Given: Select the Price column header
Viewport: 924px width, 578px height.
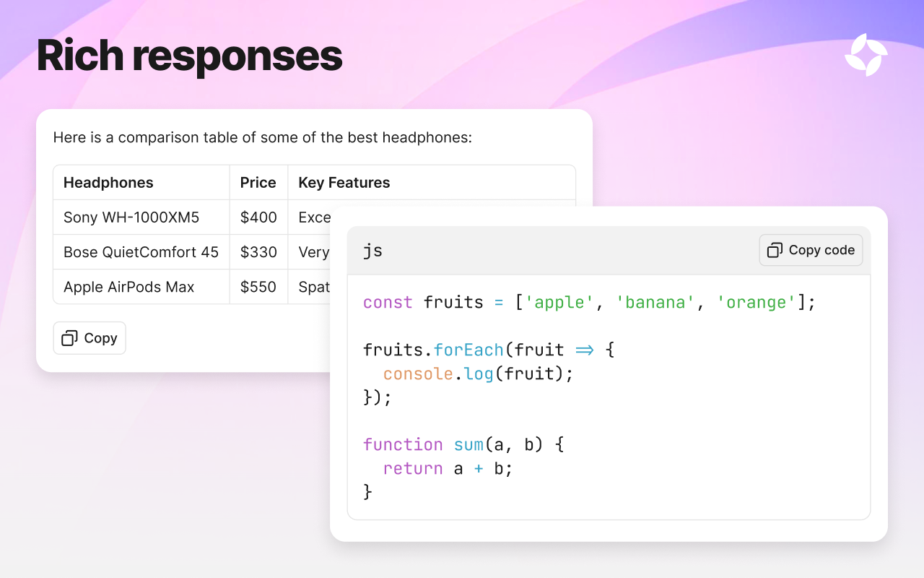Looking at the screenshot, I should coord(258,183).
